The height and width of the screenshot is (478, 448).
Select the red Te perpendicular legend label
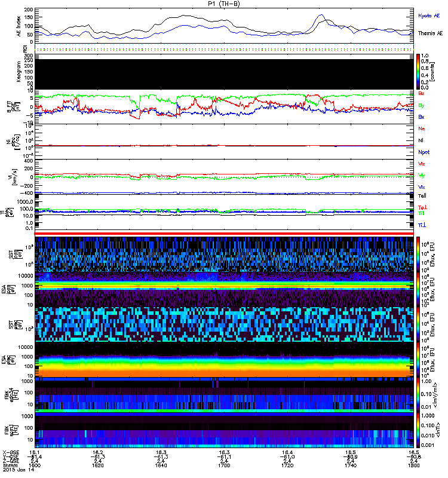[422, 207]
